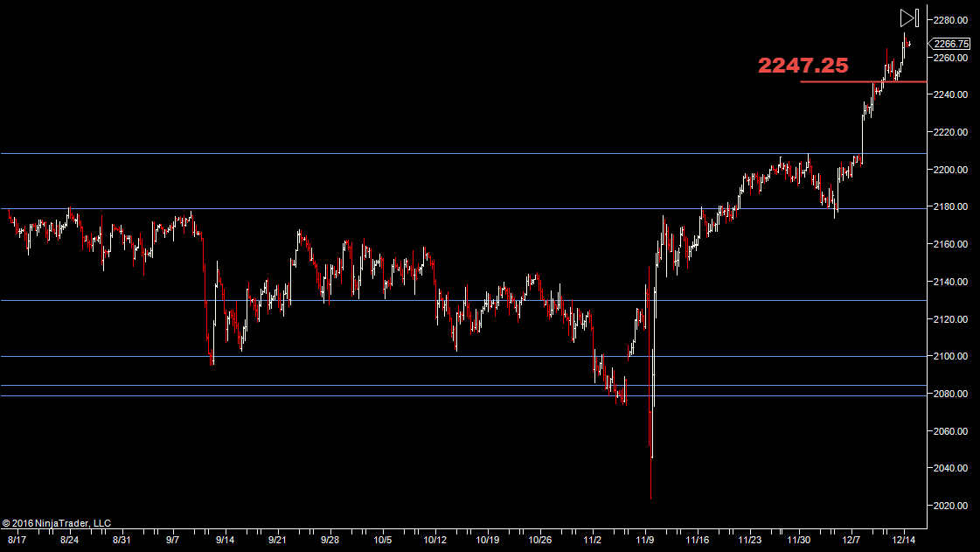Click the 2280.00 price axis label
The image size is (980, 552).
[x=949, y=20]
